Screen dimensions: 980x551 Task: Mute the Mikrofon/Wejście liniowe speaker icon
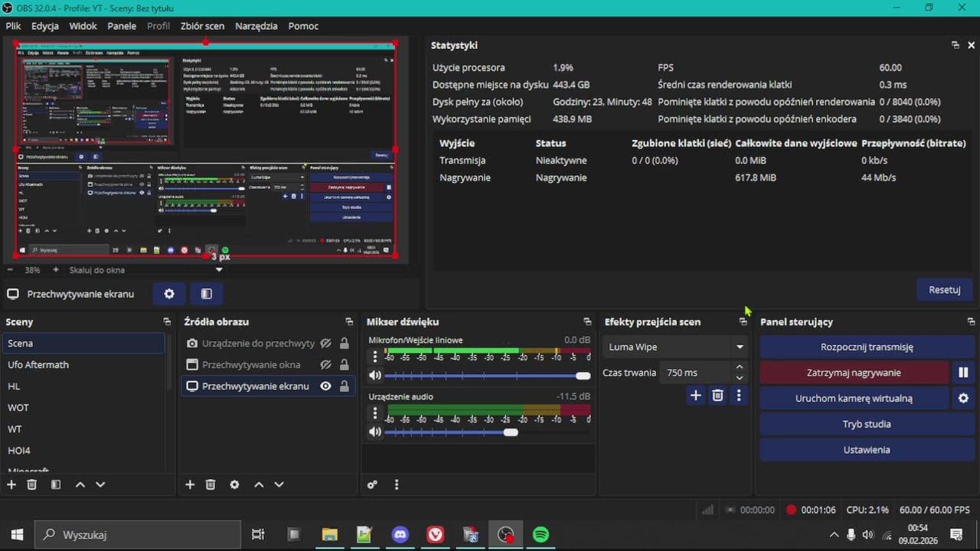pos(375,376)
